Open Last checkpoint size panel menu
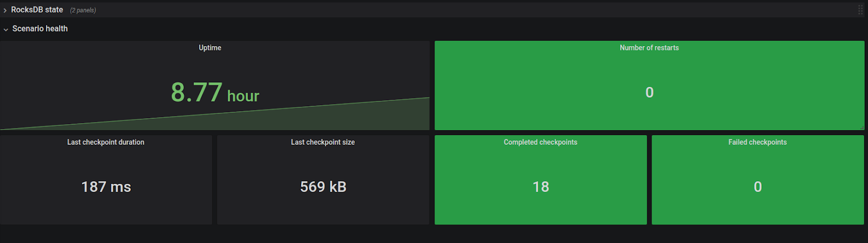868x243 pixels. (x=323, y=142)
